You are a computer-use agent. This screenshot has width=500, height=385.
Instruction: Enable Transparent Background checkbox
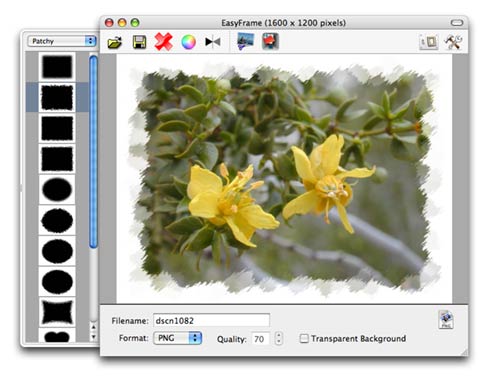tap(304, 339)
